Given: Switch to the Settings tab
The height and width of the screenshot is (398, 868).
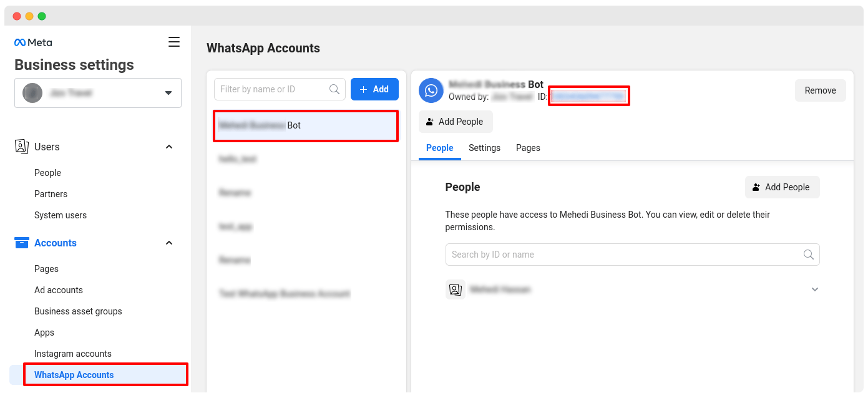Looking at the screenshot, I should point(484,148).
